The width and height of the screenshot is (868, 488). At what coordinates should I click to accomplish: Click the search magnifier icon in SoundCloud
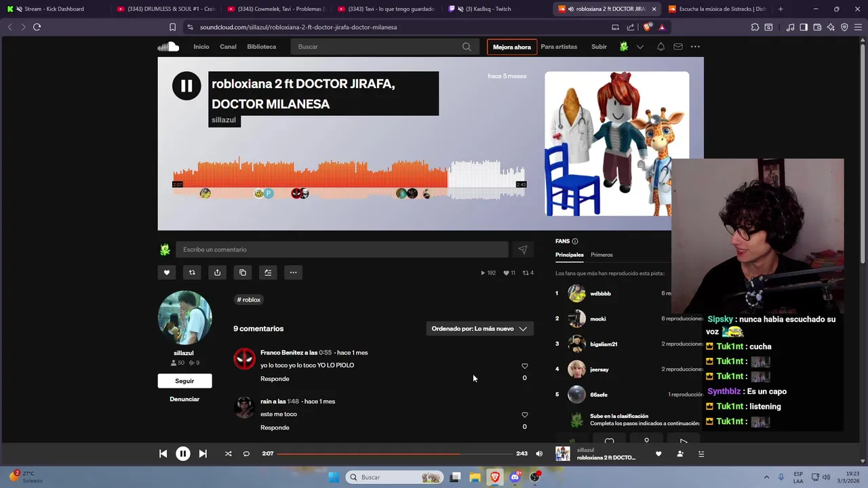[x=467, y=47]
